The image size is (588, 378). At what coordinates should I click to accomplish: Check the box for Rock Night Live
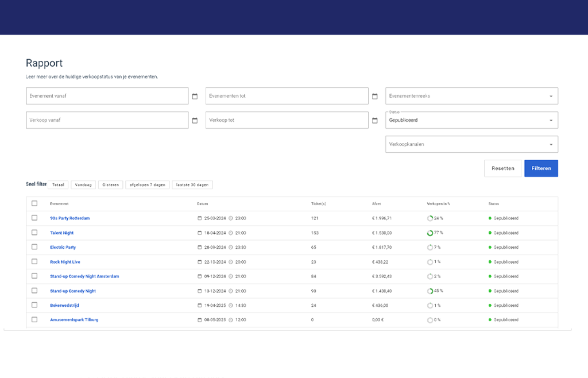tap(34, 262)
